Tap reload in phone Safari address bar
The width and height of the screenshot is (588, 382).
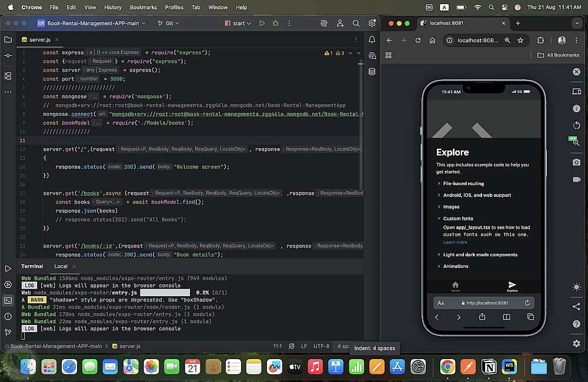[527, 303]
